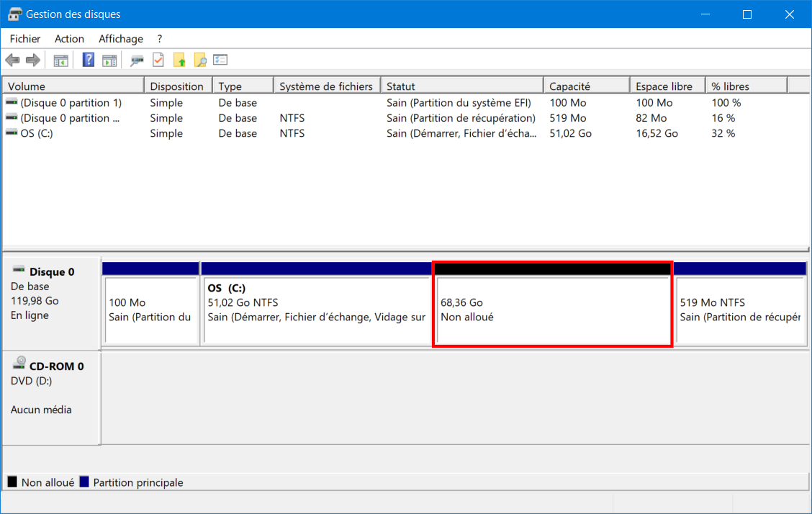
Task: Click the CD-ROM 0 drive icon
Action: pos(19,363)
